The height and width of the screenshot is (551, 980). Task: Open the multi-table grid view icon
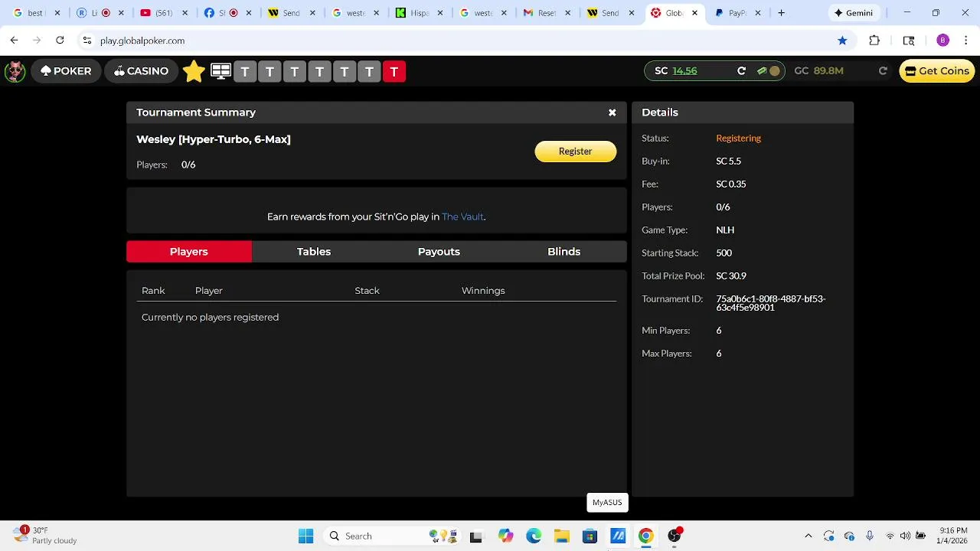pos(220,71)
